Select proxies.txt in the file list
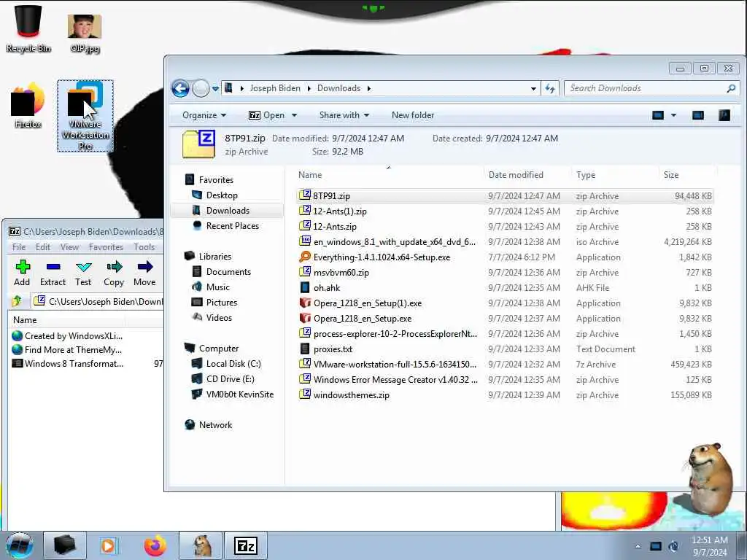This screenshot has width=747, height=560. 505,349
